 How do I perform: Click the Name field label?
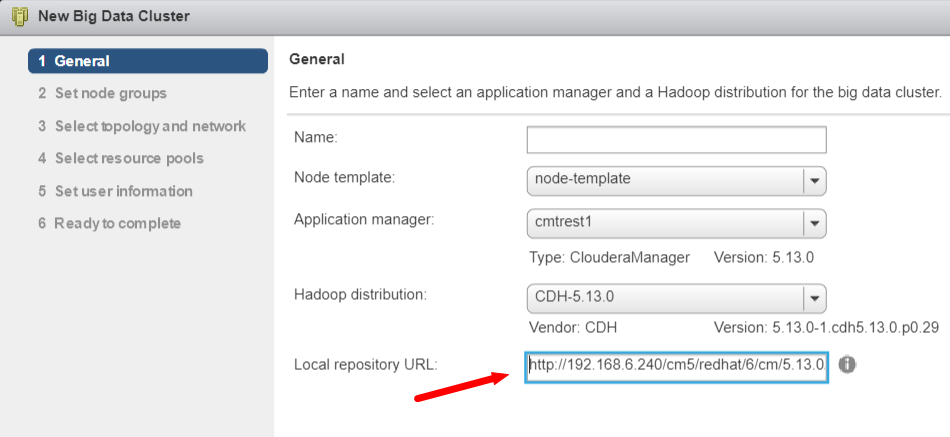tap(316, 138)
